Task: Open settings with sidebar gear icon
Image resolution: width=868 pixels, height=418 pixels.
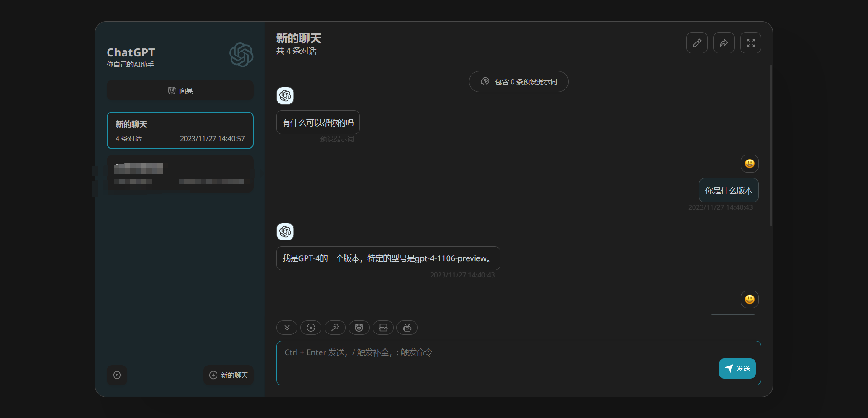Action: coord(117,375)
